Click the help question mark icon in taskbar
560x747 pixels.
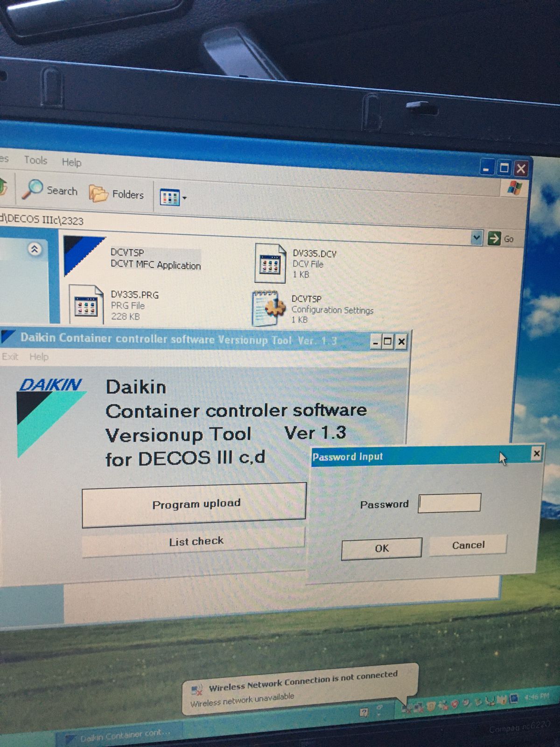(x=364, y=712)
